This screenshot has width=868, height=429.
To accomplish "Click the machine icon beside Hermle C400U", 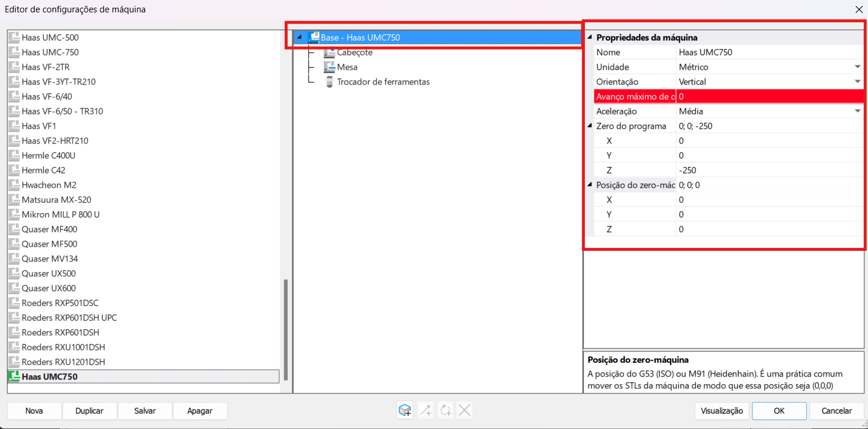I will 14,155.
